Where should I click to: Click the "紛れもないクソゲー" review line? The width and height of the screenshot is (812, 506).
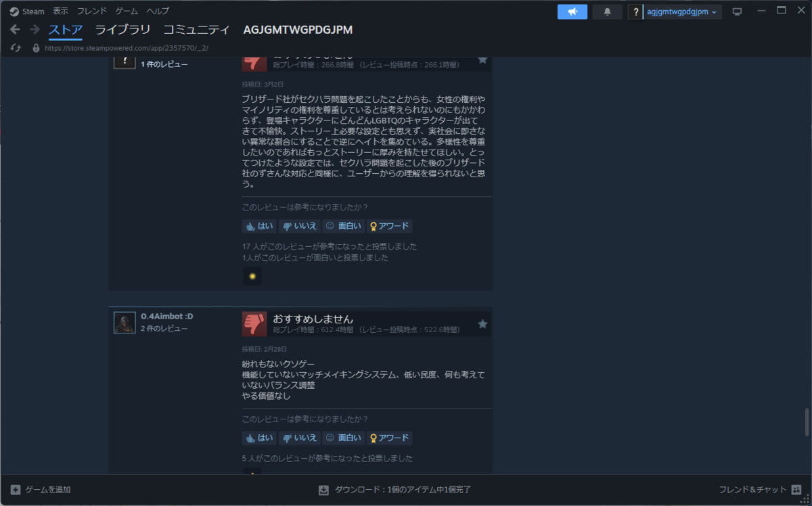(278, 364)
